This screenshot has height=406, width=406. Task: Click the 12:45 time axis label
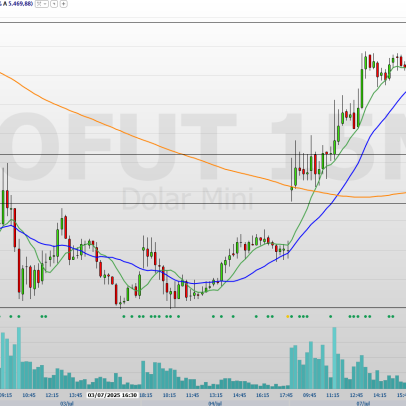pos(356,395)
